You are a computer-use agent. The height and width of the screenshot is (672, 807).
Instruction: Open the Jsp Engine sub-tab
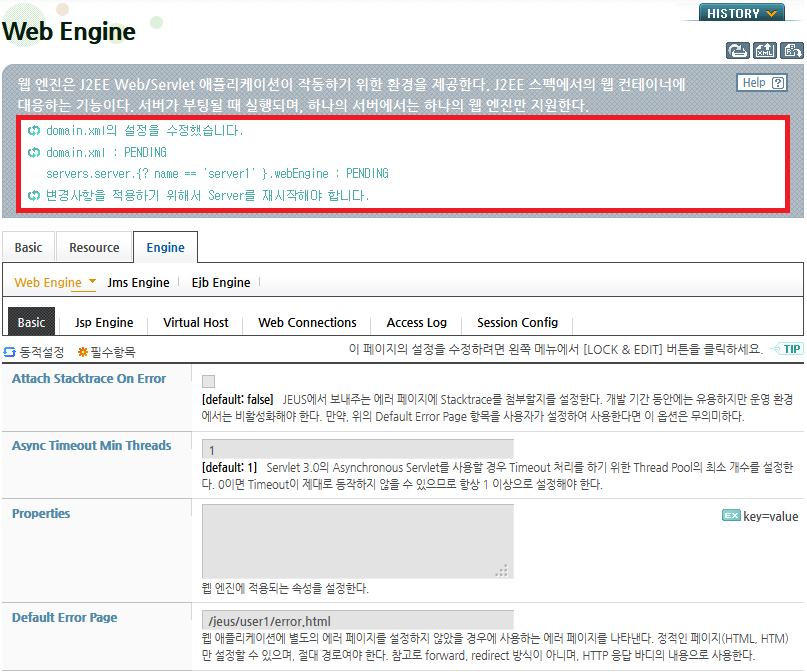point(104,322)
